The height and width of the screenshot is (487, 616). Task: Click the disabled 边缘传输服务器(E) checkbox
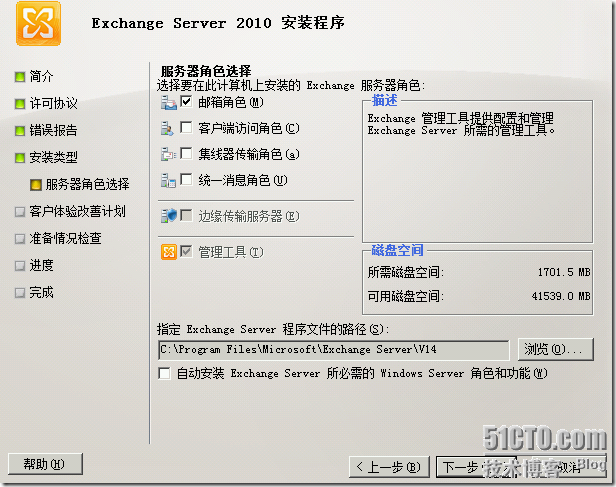tap(186, 215)
